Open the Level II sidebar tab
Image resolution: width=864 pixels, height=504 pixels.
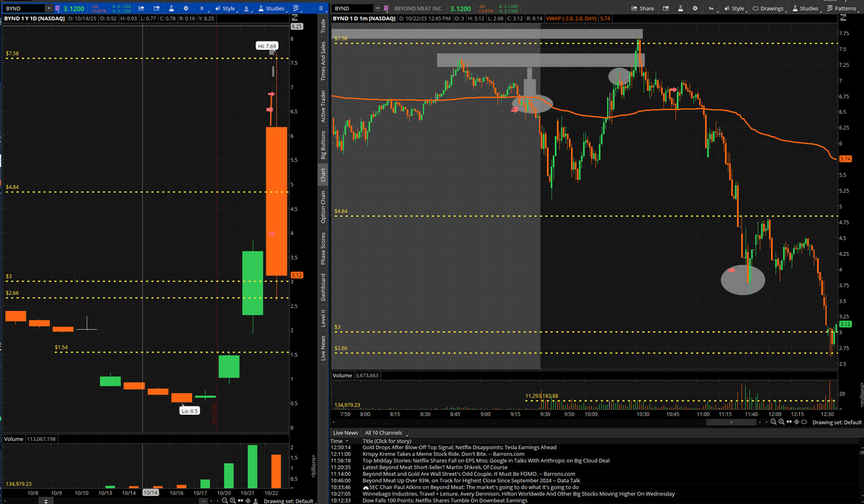pos(323,320)
